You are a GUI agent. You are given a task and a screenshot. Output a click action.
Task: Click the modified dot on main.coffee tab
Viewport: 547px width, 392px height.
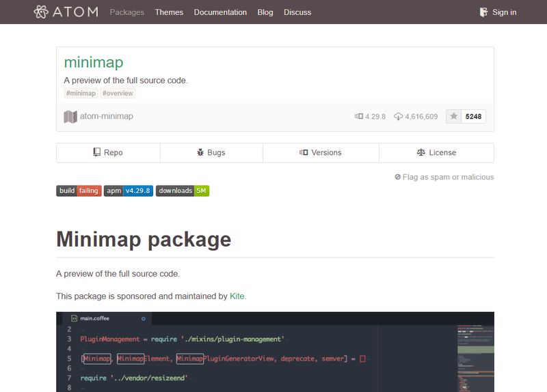point(143,318)
